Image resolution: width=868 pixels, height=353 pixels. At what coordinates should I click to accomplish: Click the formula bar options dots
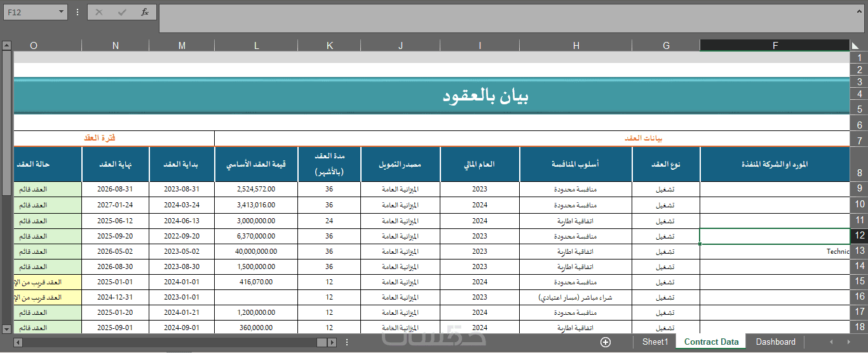(x=78, y=12)
